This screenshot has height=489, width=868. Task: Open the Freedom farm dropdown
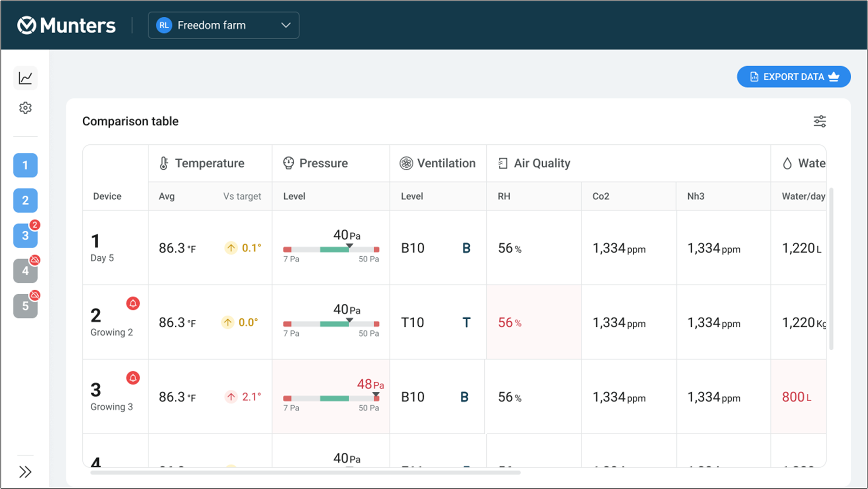tap(224, 25)
